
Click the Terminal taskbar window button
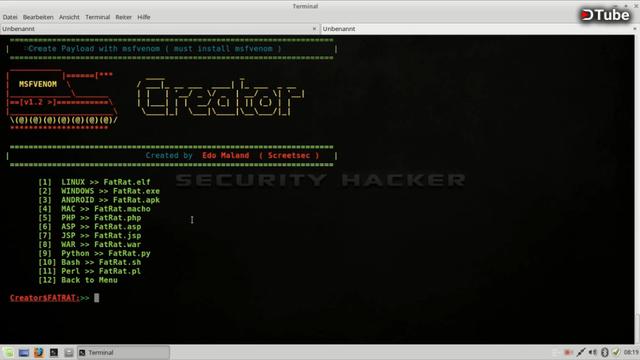tap(123, 352)
